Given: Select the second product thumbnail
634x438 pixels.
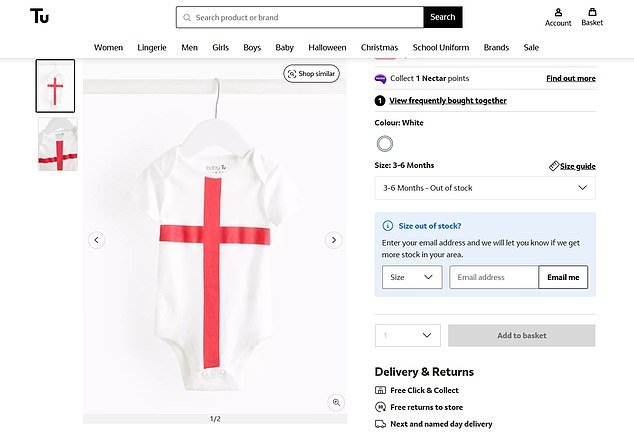Looking at the screenshot, I should pos(57,144).
